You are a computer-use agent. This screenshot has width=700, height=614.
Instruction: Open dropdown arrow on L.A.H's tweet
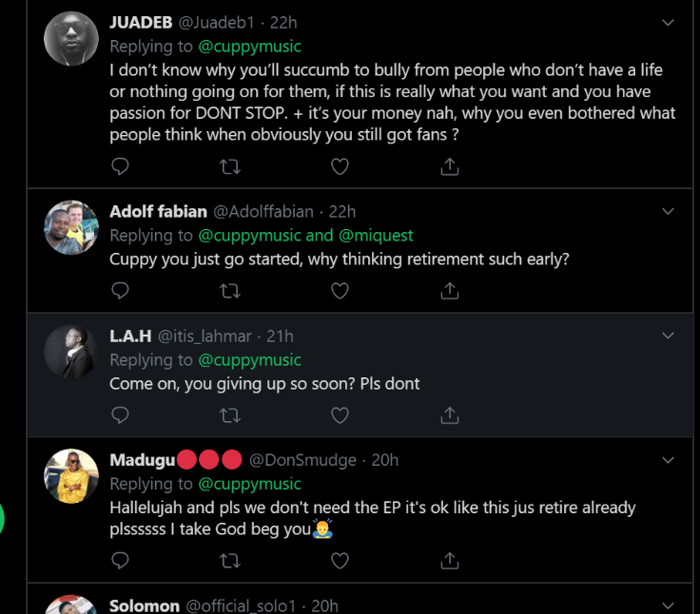point(668,336)
